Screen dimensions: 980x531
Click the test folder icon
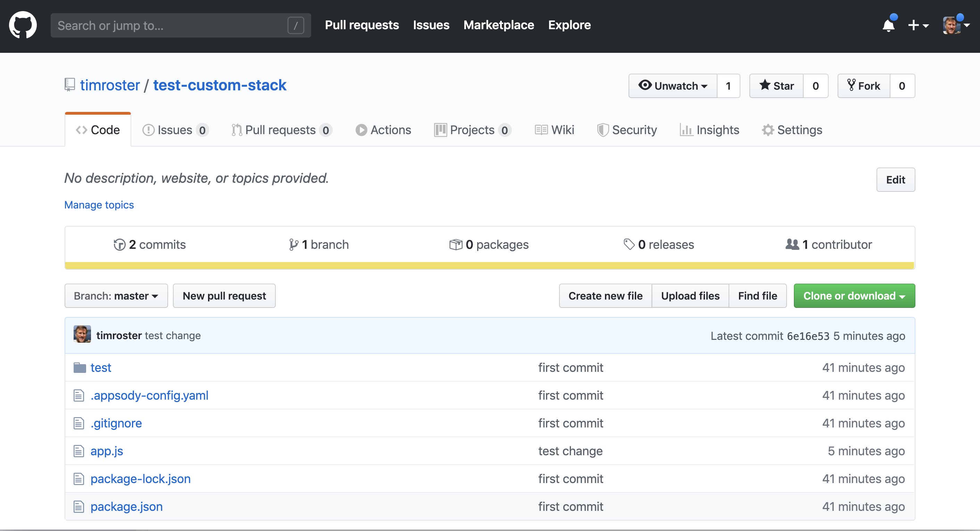80,368
